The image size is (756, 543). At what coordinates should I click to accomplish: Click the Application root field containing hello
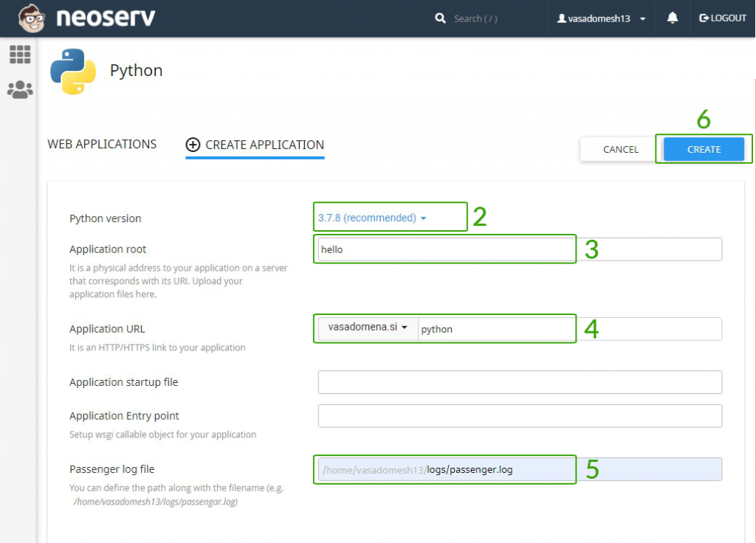(x=444, y=249)
